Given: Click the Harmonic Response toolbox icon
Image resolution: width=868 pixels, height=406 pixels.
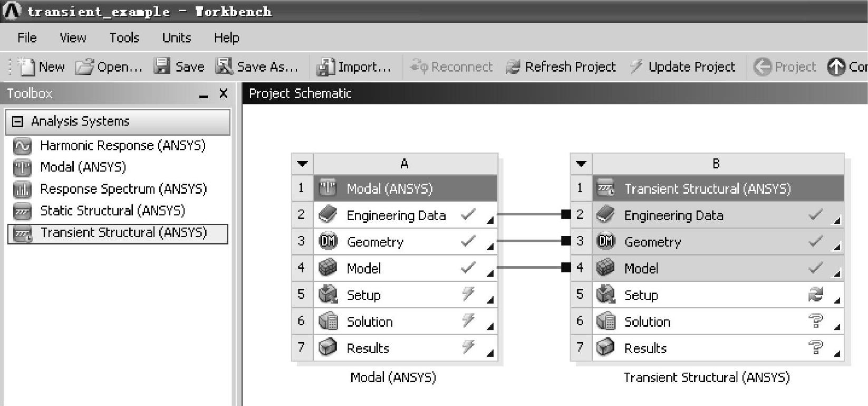Looking at the screenshot, I should point(22,145).
